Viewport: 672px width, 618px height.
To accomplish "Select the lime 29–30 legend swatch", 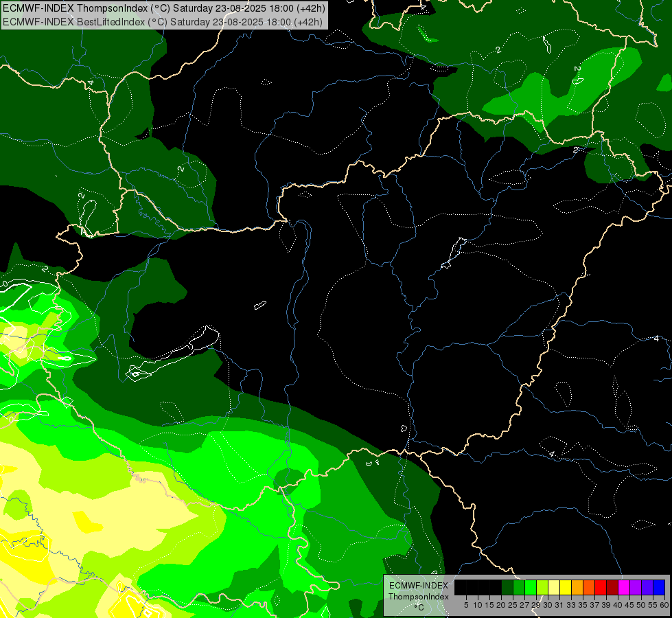I will click(542, 587).
